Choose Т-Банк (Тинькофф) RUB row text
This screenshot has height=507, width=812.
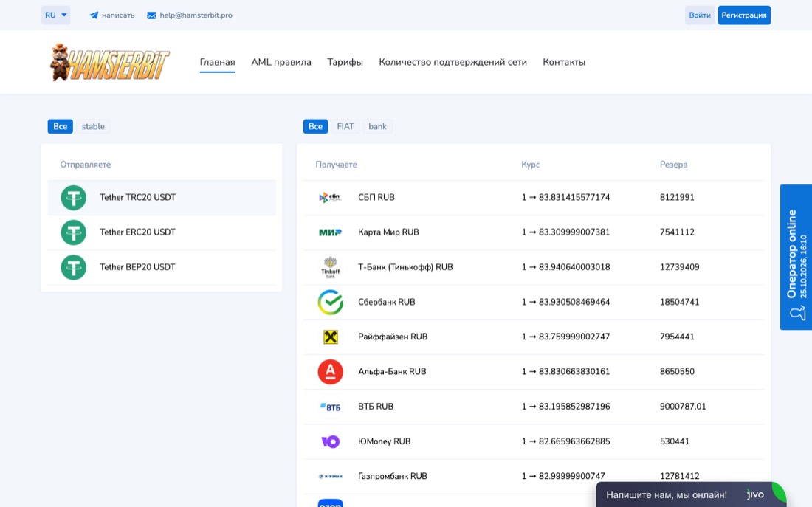point(405,267)
